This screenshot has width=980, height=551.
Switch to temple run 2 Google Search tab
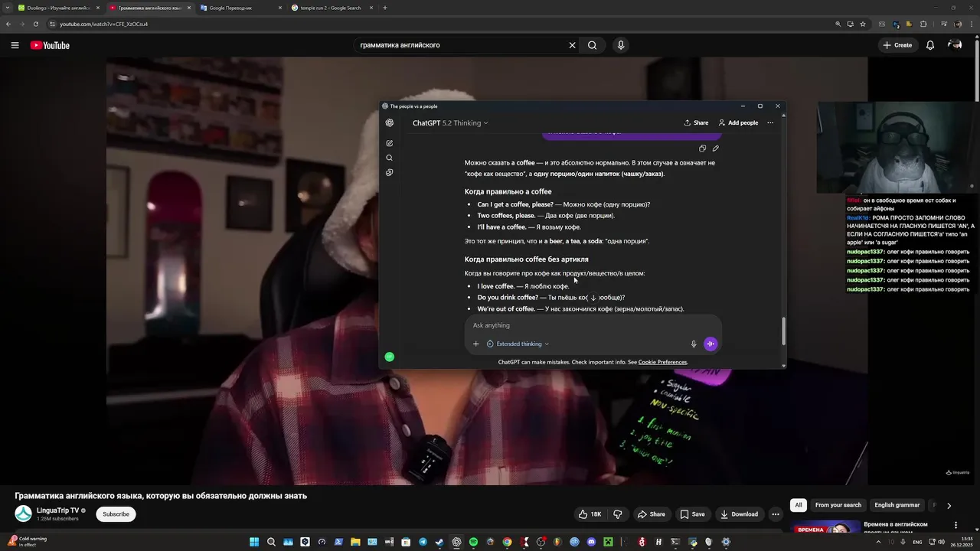[331, 8]
